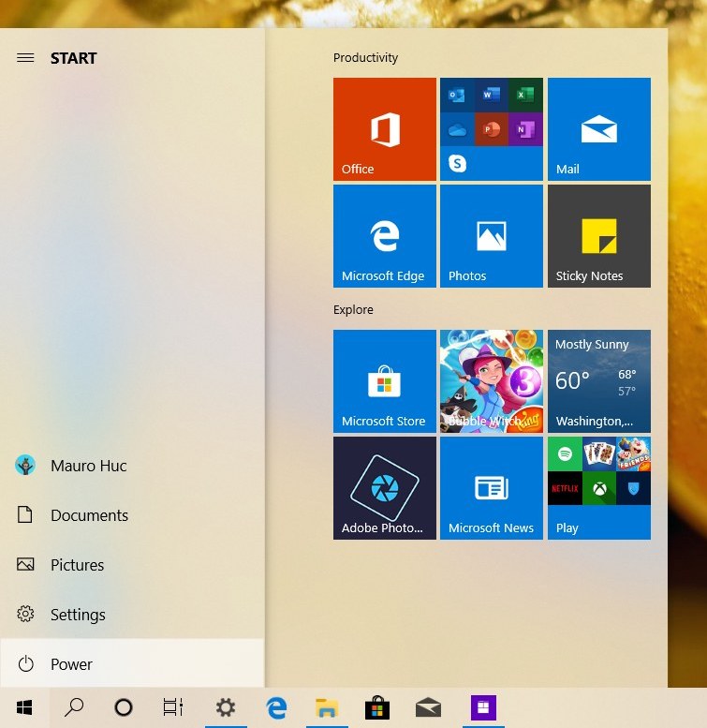Open the Microsoft News tile
The width and height of the screenshot is (707, 728).
point(492,488)
